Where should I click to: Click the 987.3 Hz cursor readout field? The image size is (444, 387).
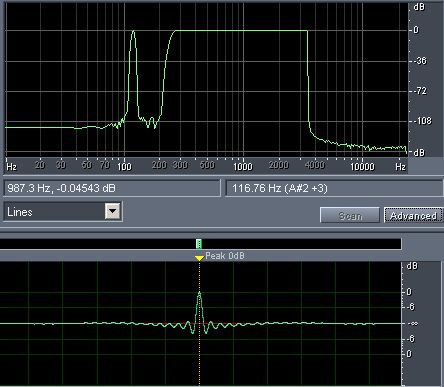click(112, 188)
